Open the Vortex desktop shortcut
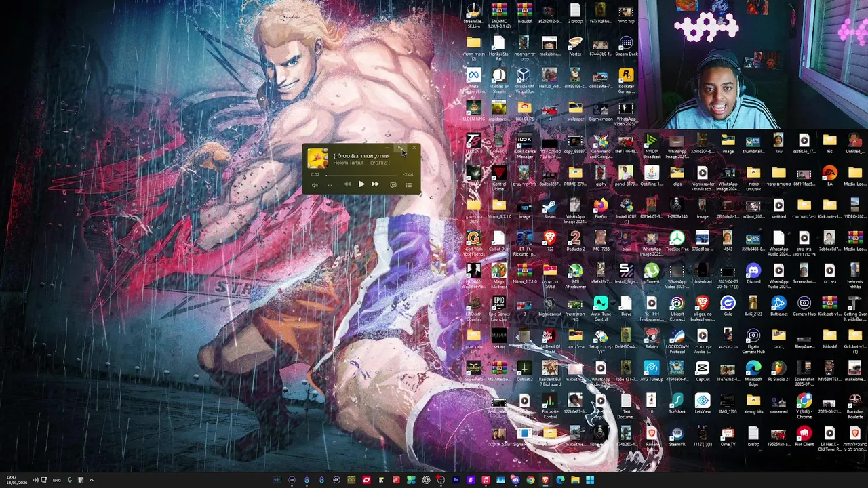Image resolution: width=868 pixels, height=488 pixels. [575, 47]
